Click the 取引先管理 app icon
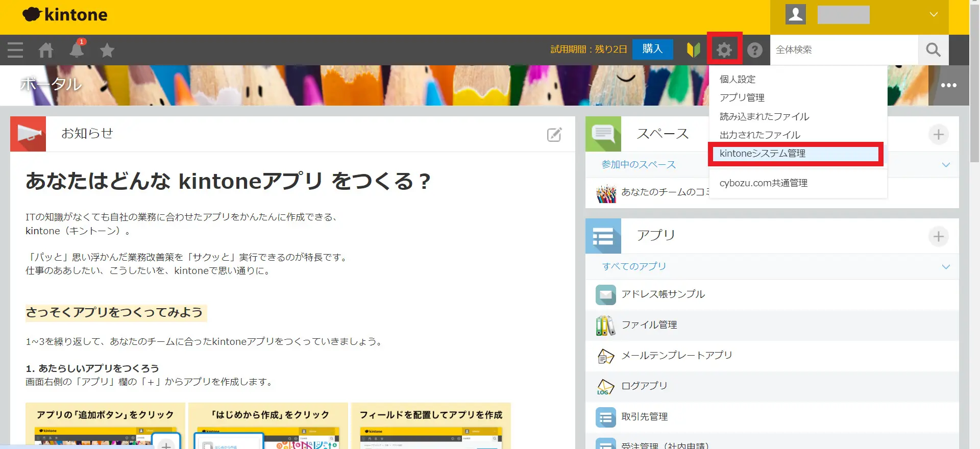The height and width of the screenshot is (449, 980). [605, 417]
